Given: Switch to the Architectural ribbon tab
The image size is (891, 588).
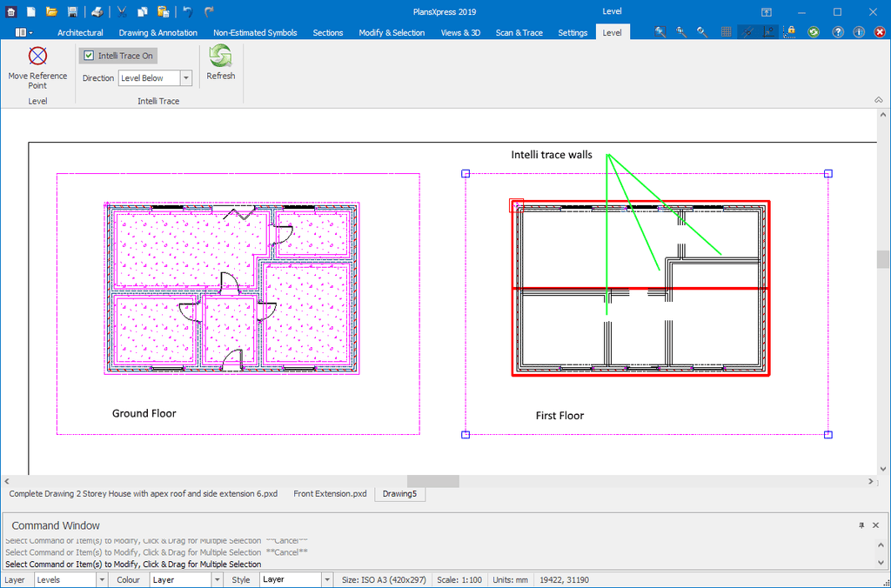Looking at the screenshot, I should tap(80, 33).
